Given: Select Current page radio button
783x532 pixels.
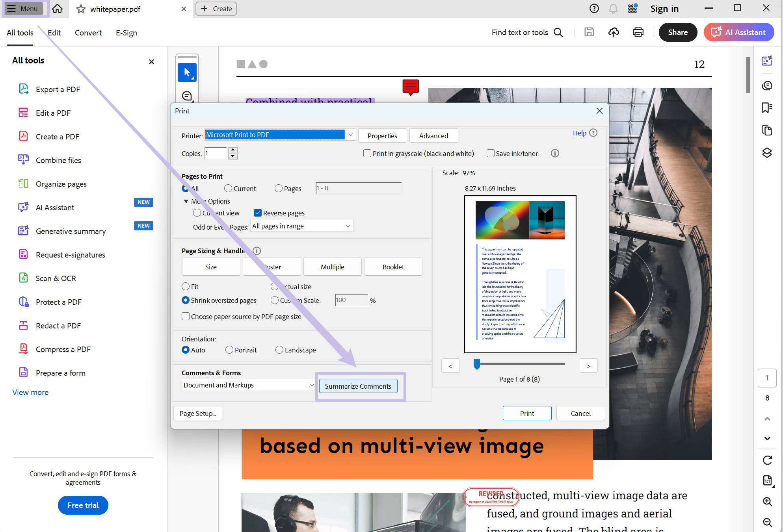Looking at the screenshot, I should pyautogui.click(x=228, y=188).
